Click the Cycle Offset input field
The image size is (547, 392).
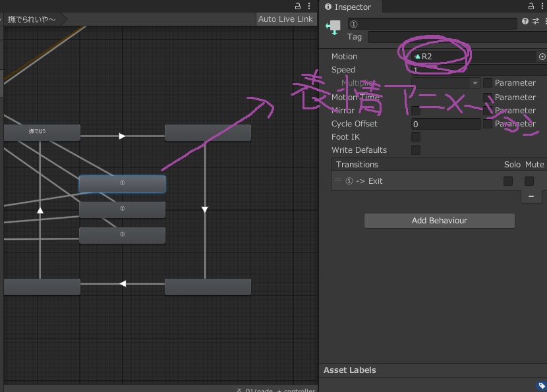pyautogui.click(x=446, y=124)
